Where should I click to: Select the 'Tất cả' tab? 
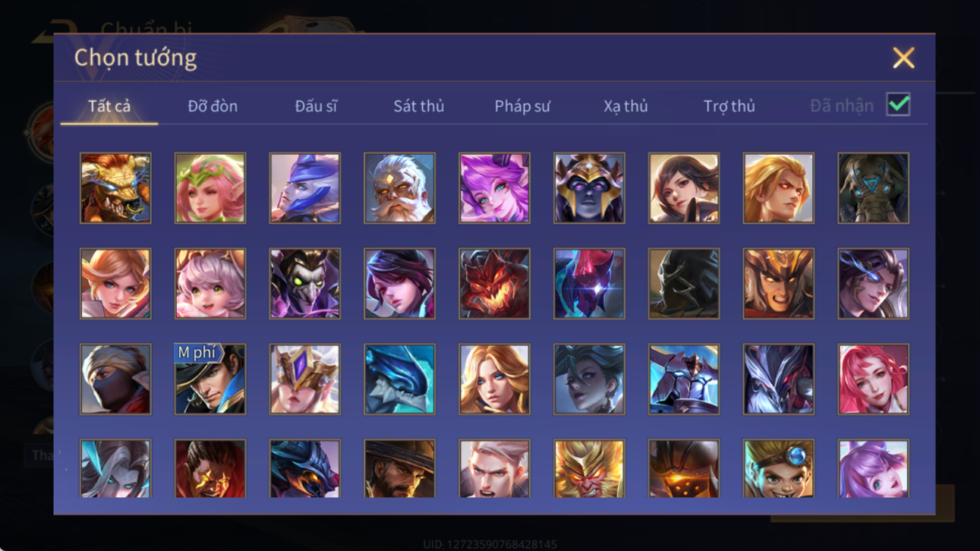point(109,106)
